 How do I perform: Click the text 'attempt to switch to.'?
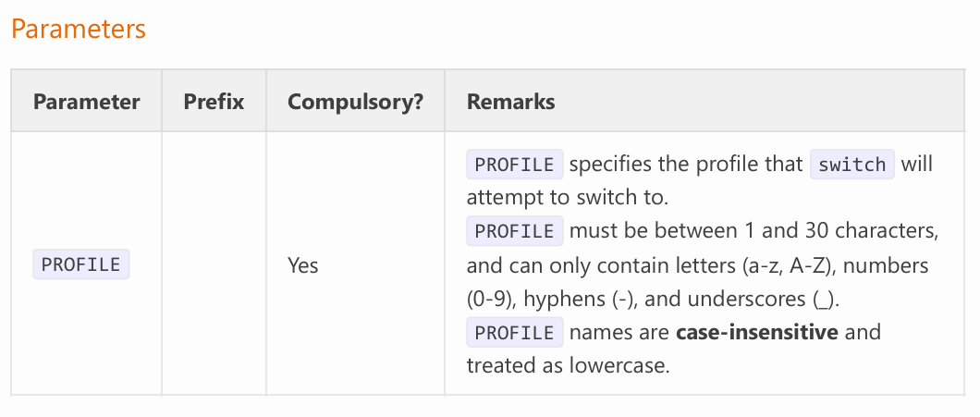[x=568, y=198]
